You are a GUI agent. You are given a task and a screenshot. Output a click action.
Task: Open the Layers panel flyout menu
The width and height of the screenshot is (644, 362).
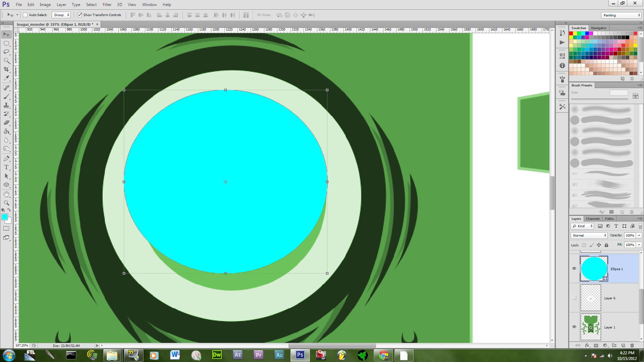639,219
